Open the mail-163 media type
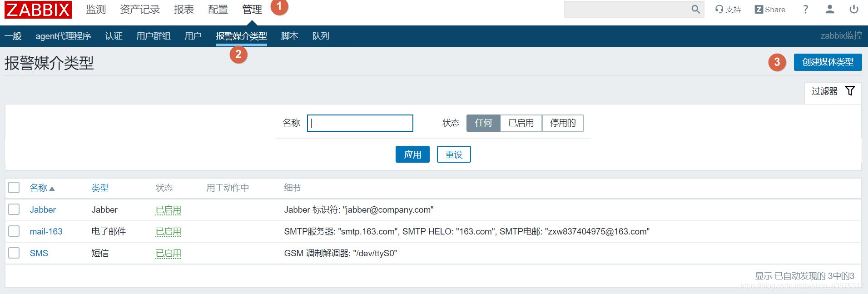 46,231
